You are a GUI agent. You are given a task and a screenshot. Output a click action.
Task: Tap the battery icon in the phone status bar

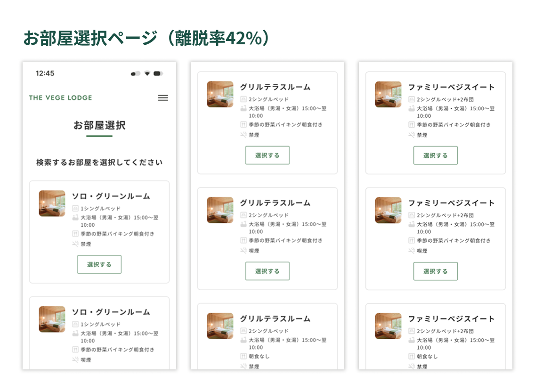pos(158,73)
